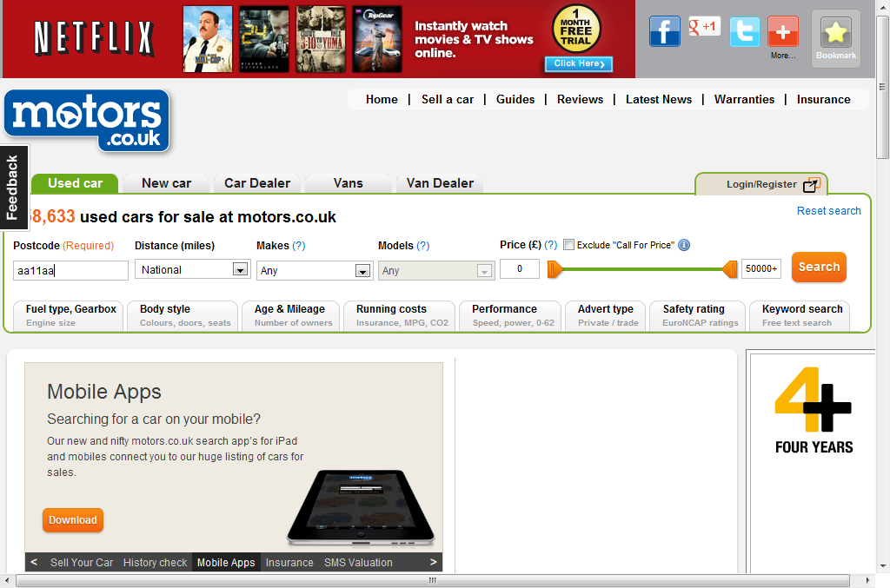Click the Top Gear poster thumbnail
Screen dimensions: 890x588
377,39
